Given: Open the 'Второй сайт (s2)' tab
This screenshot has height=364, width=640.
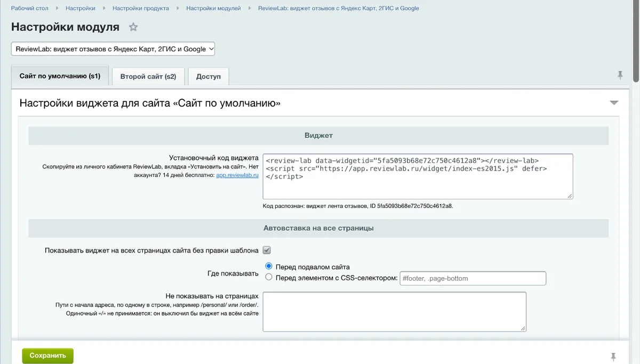Looking at the screenshot, I should tap(148, 77).
